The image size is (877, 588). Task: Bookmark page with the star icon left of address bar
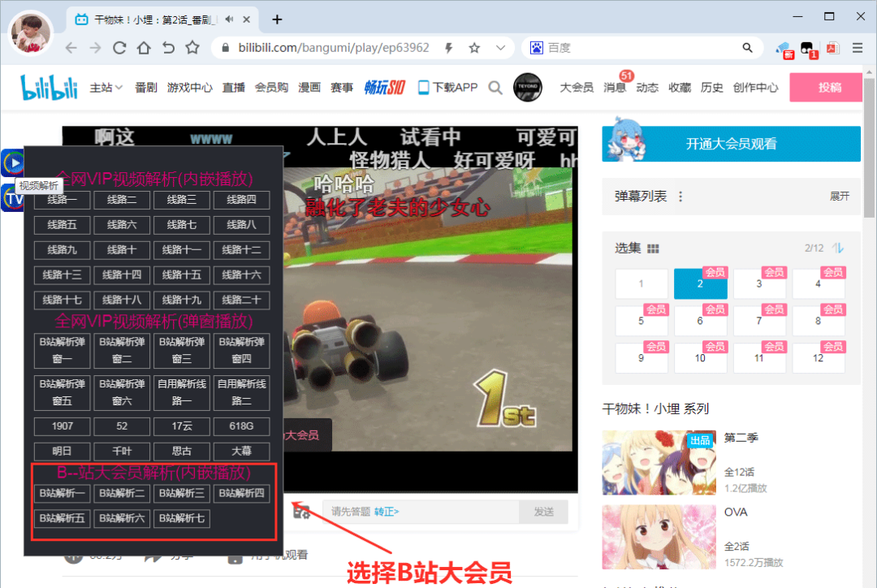[192, 48]
